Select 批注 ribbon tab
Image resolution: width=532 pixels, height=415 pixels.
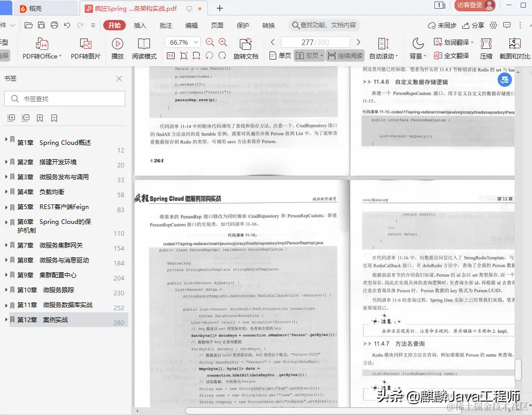(x=165, y=25)
